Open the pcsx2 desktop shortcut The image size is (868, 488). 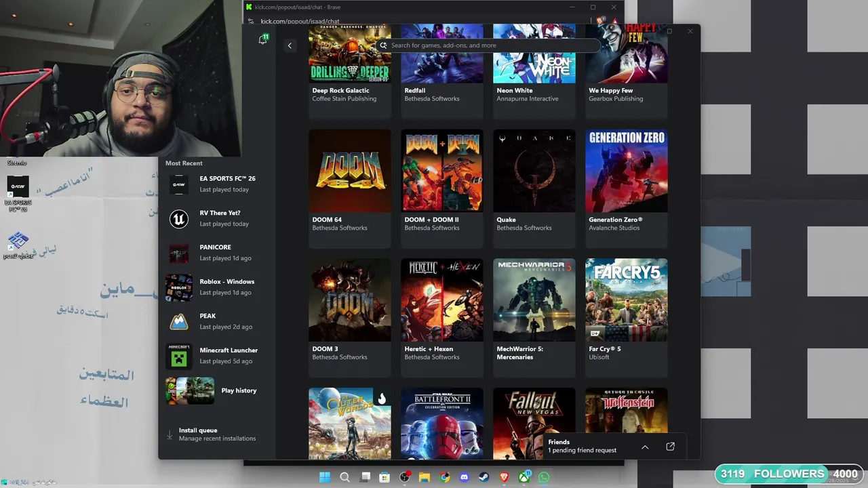click(x=18, y=245)
